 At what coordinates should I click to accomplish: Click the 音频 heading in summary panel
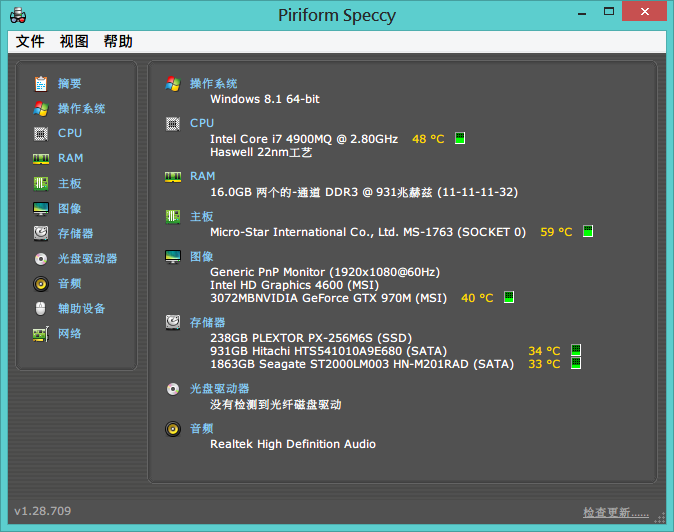(202, 428)
